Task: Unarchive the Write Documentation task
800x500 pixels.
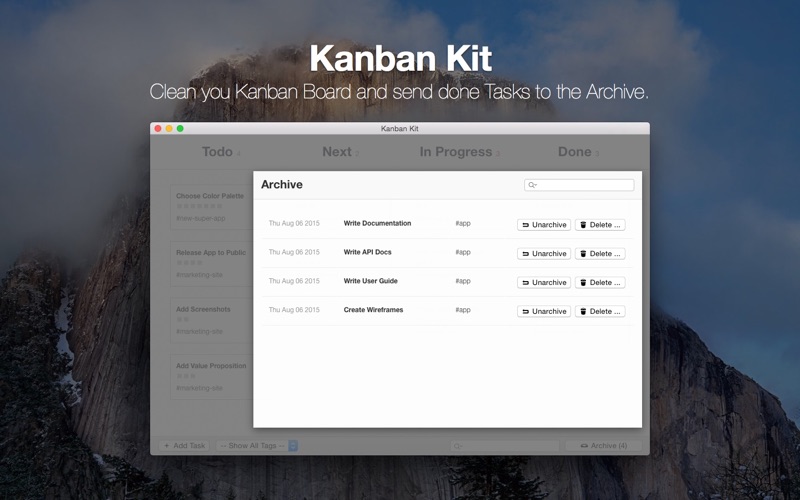Action: coord(544,225)
